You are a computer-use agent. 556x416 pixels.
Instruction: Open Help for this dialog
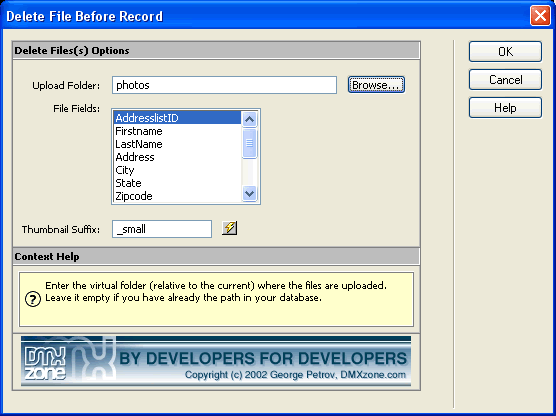click(x=505, y=108)
